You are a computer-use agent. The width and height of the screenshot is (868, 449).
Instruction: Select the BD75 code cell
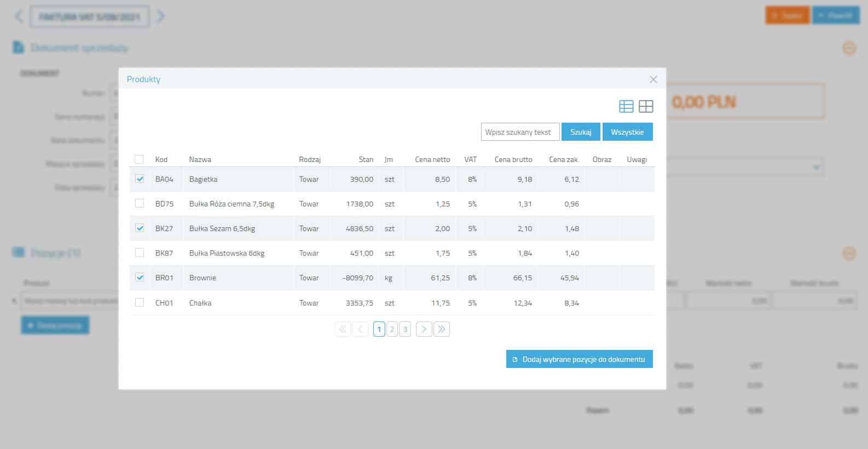164,204
